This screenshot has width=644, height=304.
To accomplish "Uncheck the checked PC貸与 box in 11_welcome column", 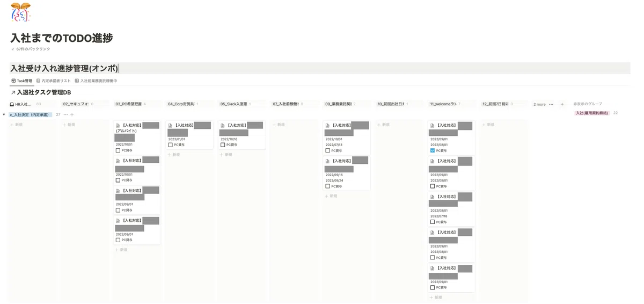I will [x=433, y=151].
